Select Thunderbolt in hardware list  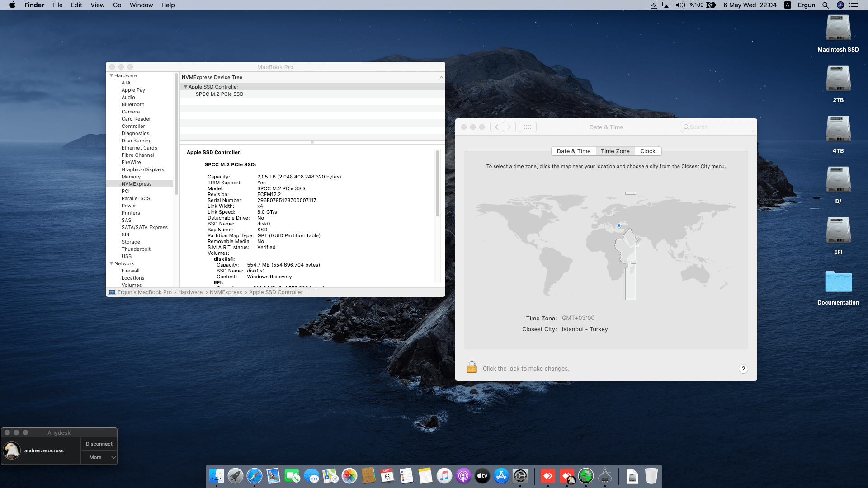pyautogui.click(x=136, y=249)
